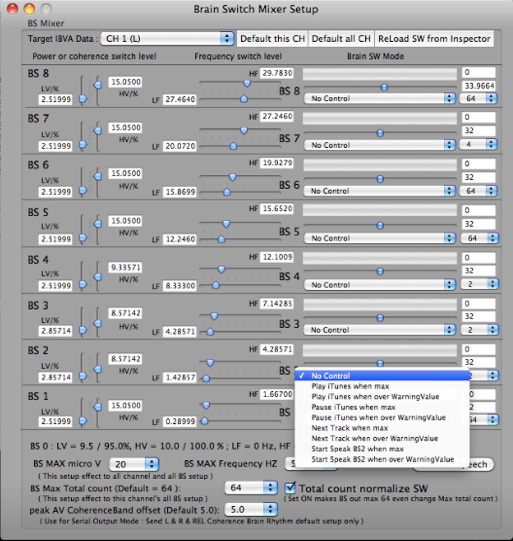Select Next Track when max option
The height and width of the screenshot is (541, 513).
click(x=382, y=428)
